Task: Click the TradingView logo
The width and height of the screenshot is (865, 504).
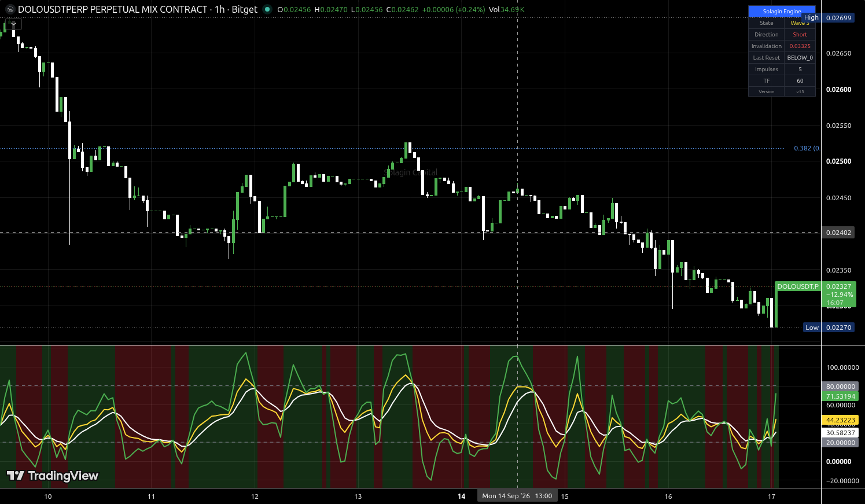Action: click(53, 476)
